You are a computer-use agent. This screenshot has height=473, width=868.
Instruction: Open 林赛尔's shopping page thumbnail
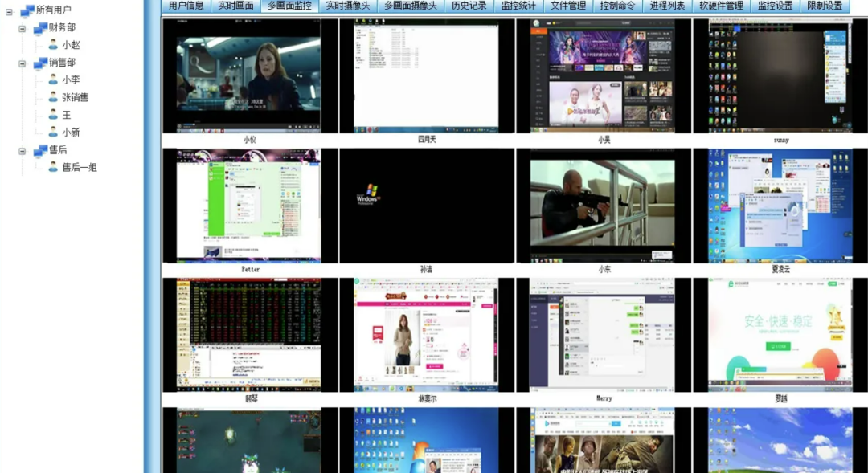tap(426, 335)
